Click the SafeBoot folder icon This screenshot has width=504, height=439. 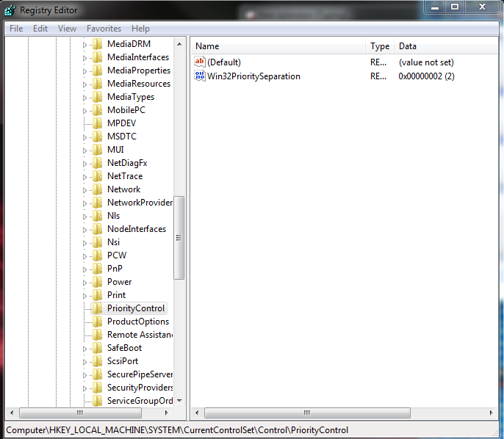point(97,348)
